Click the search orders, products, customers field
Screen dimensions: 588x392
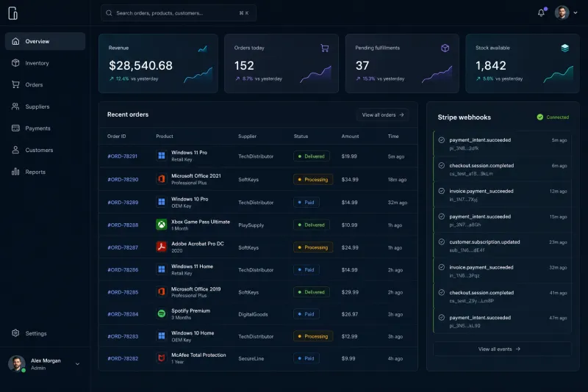179,13
